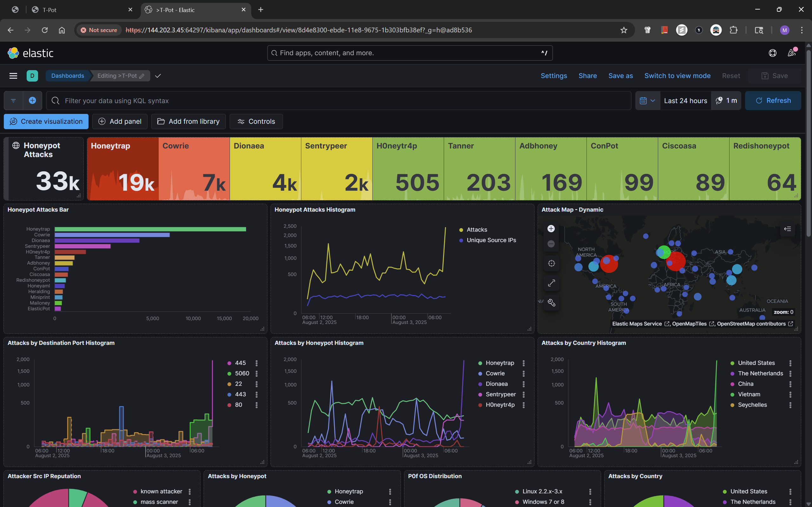This screenshot has width=812, height=507.
Task: Open the Elastic home logo
Action: click(x=30, y=53)
